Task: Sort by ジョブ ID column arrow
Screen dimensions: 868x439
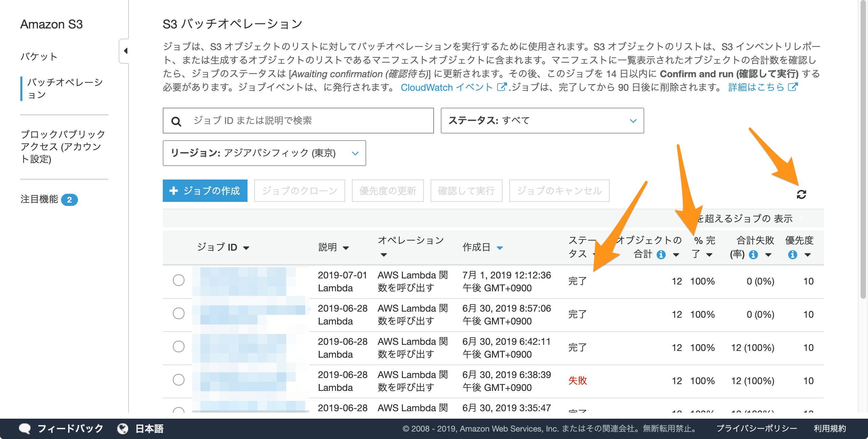Action: point(246,248)
